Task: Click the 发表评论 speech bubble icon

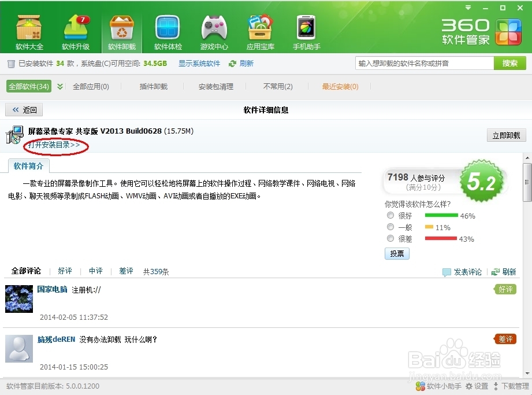Action: click(447, 272)
